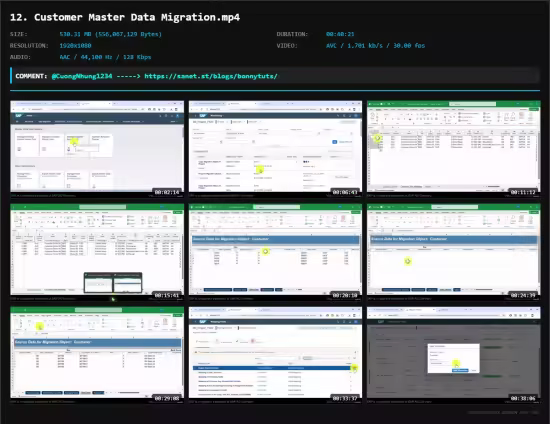Open the thumbnail stamped 00:20:10
The height and width of the screenshot is (424, 550).
click(275, 252)
